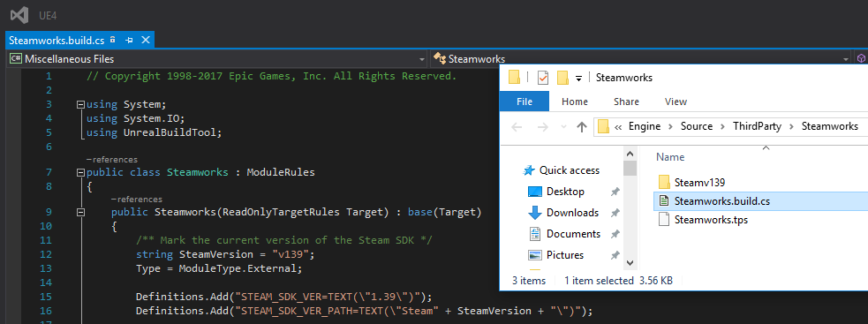The height and width of the screenshot is (324, 868).
Task: Click the Explorer back arrow
Action: coord(516,127)
